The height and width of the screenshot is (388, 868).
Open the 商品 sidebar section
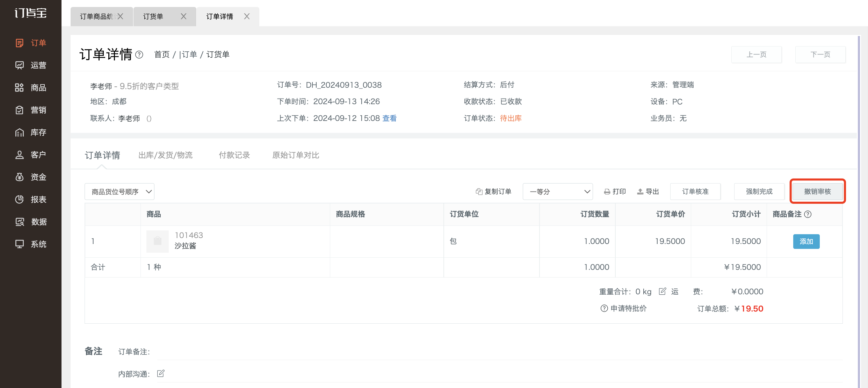pos(31,88)
